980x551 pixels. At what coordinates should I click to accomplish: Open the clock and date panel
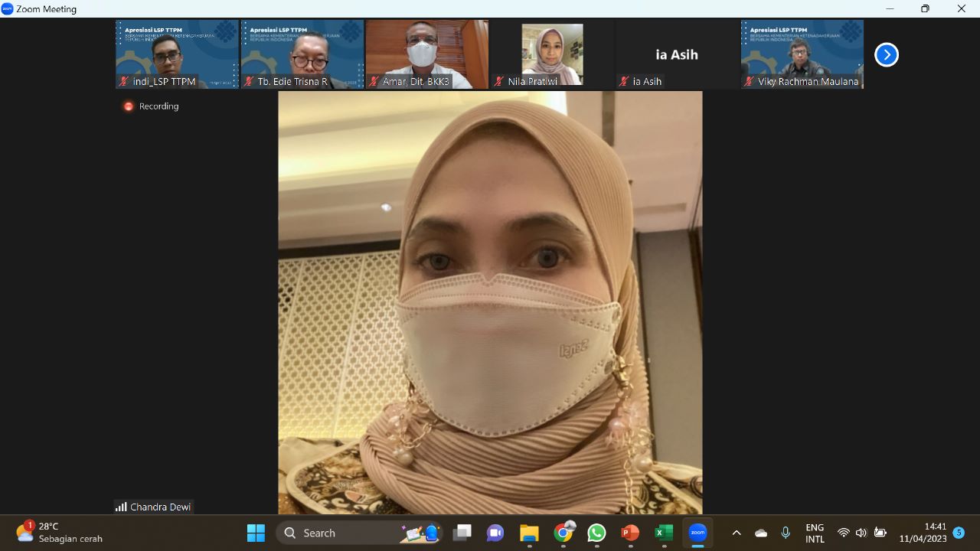pos(923,533)
